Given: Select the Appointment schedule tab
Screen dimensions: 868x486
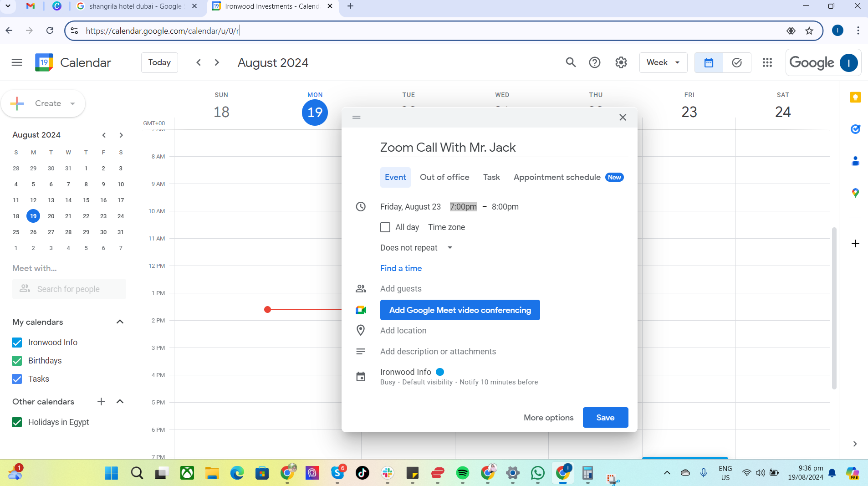Looking at the screenshot, I should point(568,177).
